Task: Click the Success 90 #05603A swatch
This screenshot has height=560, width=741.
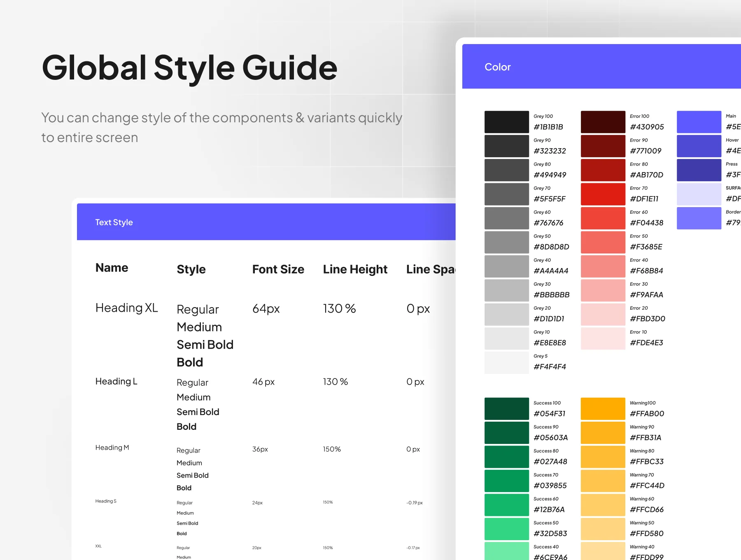Action: coord(506,432)
